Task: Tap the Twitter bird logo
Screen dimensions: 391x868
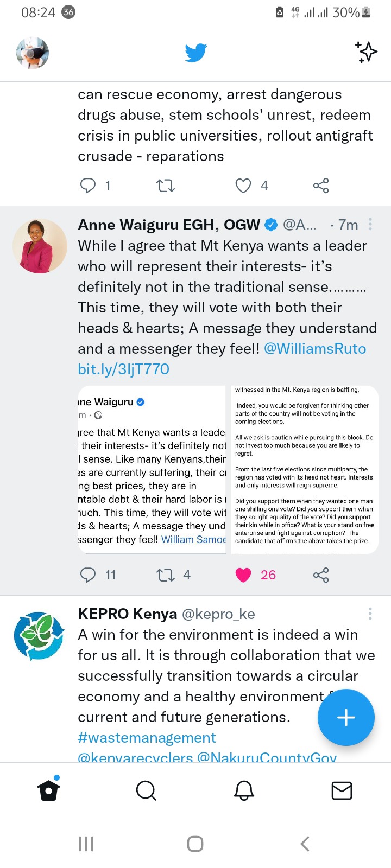Action: click(x=195, y=53)
